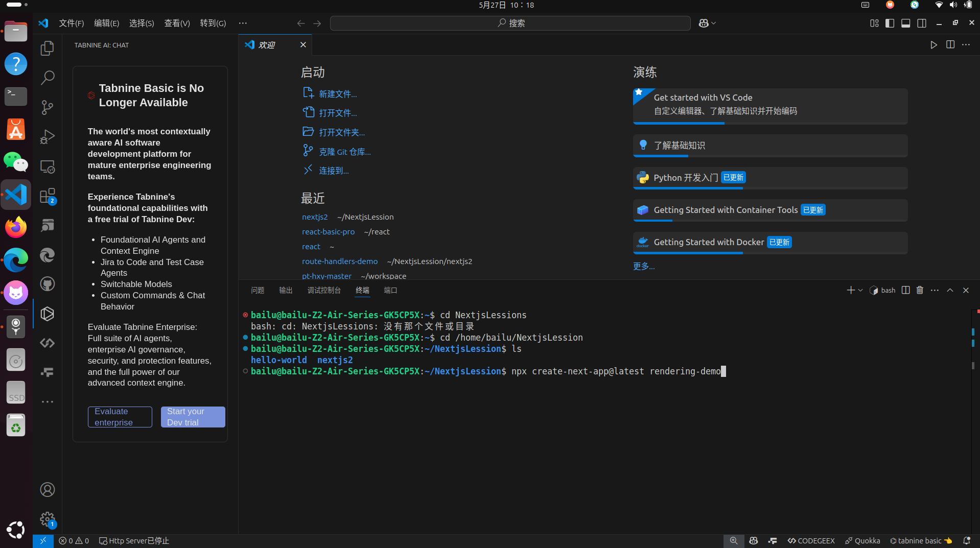Image resolution: width=980 pixels, height=548 pixels.
Task: Expand the new terminal launch profile dropdown
Action: click(x=860, y=290)
